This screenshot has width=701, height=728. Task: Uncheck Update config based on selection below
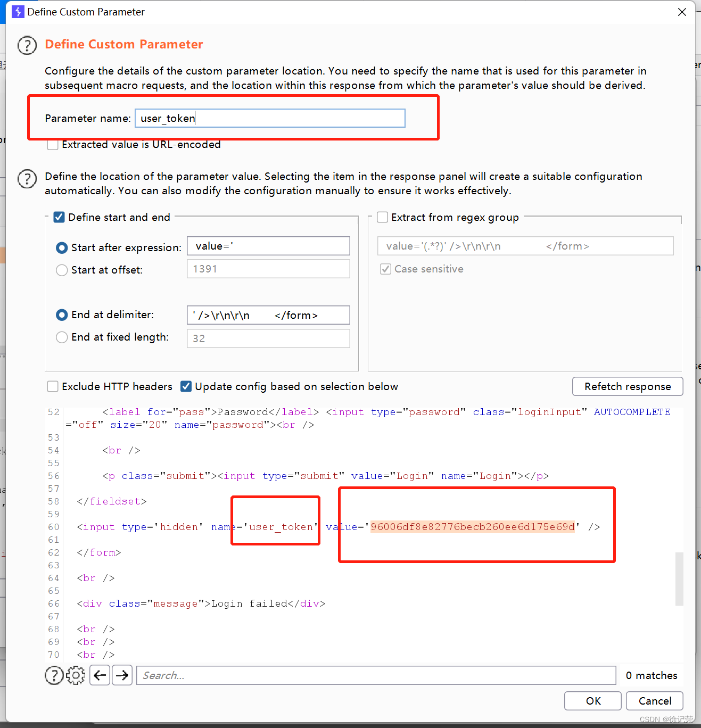pos(186,386)
